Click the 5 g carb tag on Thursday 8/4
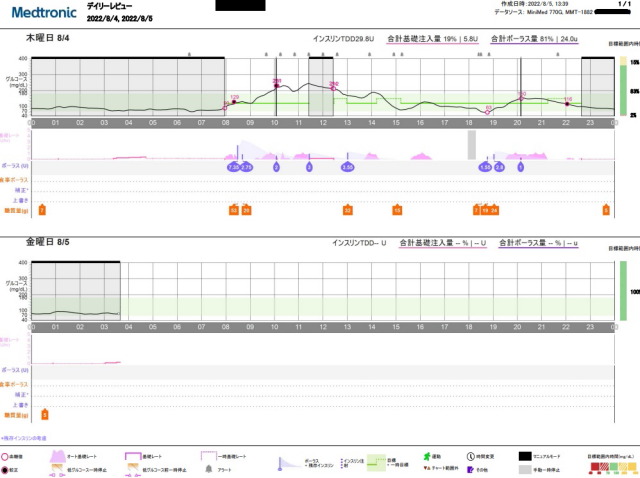The image size is (640, 478). click(x=606, y=210)
